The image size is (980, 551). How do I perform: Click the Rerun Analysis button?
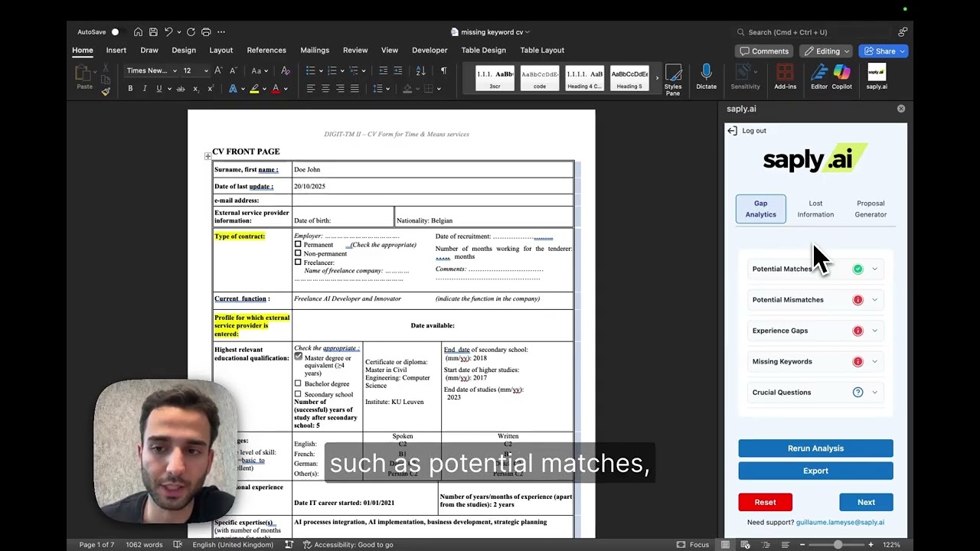point(815,448)
